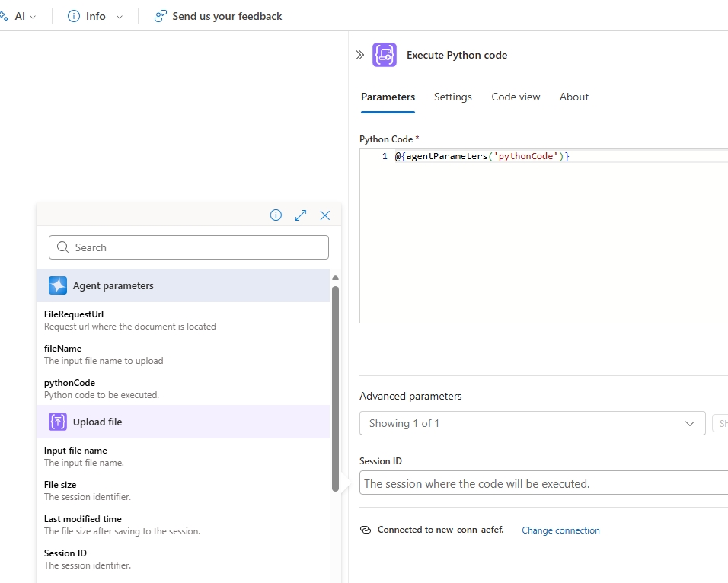Click the Change connection link
The image size is (728, 583).
click(x=560, y=530)
